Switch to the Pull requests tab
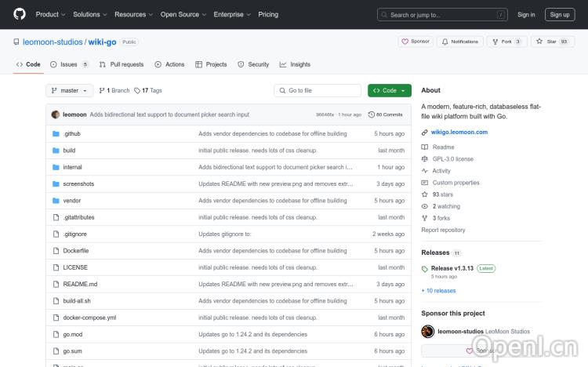588x367 pixels. click(122, 64)
